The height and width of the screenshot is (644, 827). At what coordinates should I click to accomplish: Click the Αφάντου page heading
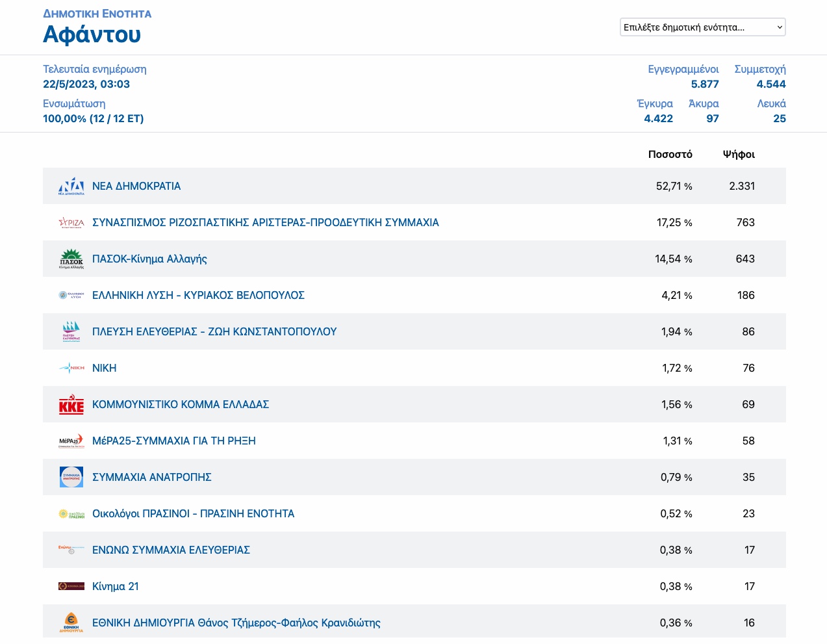click(x=92, y=34)
